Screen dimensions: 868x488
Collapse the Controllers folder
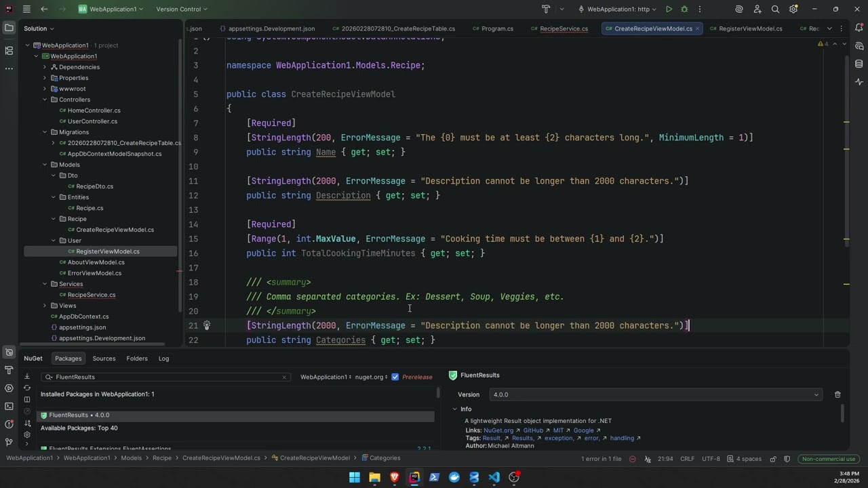coord(45,100)
